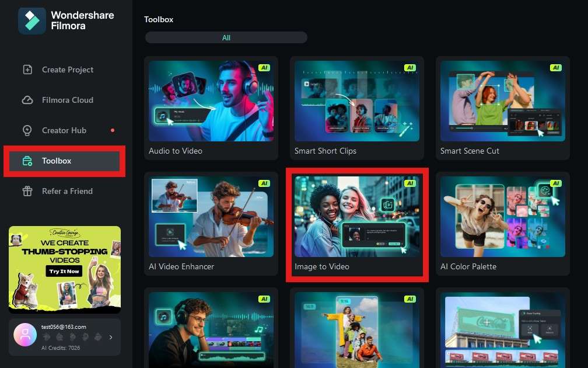Go to Creator Hub section
This screenshot has height=368, width=588.
point(65,130)
